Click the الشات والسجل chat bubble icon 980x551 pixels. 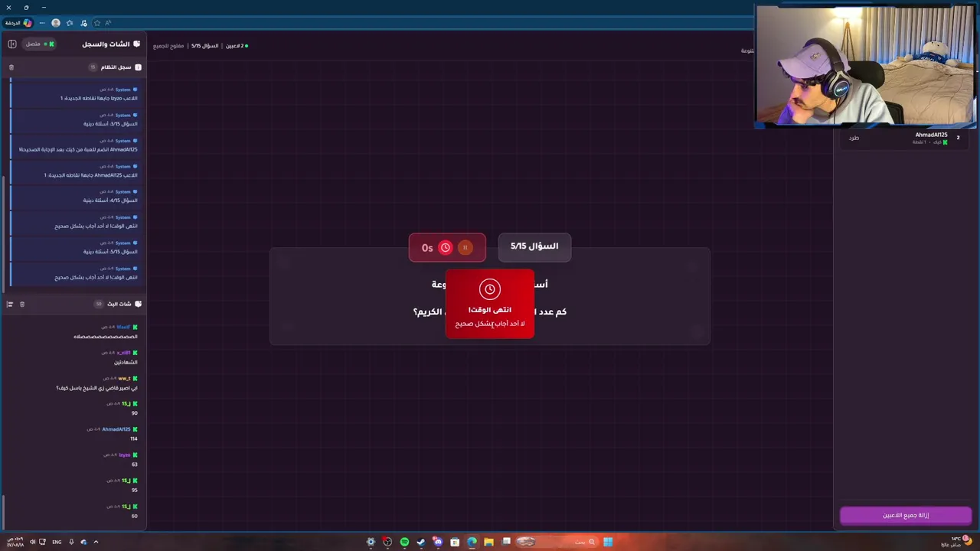137,44
